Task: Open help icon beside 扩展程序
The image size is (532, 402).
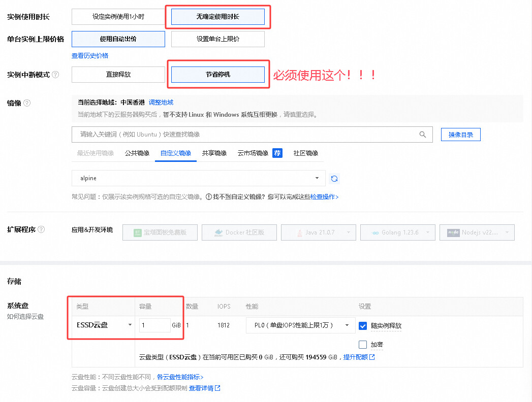Action: pyautogui.click(x=41, y=229)
